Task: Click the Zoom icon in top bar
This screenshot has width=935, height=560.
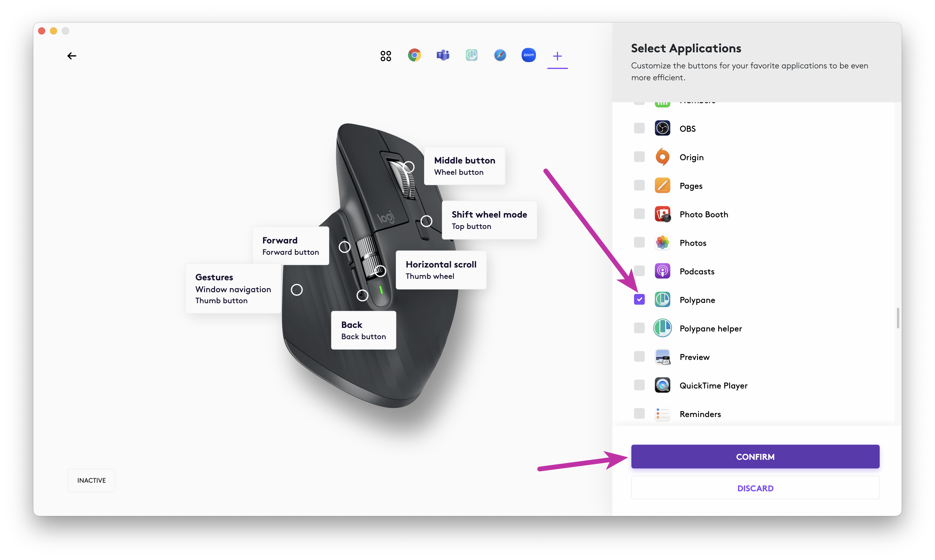Action: click(x=528, y=55)
